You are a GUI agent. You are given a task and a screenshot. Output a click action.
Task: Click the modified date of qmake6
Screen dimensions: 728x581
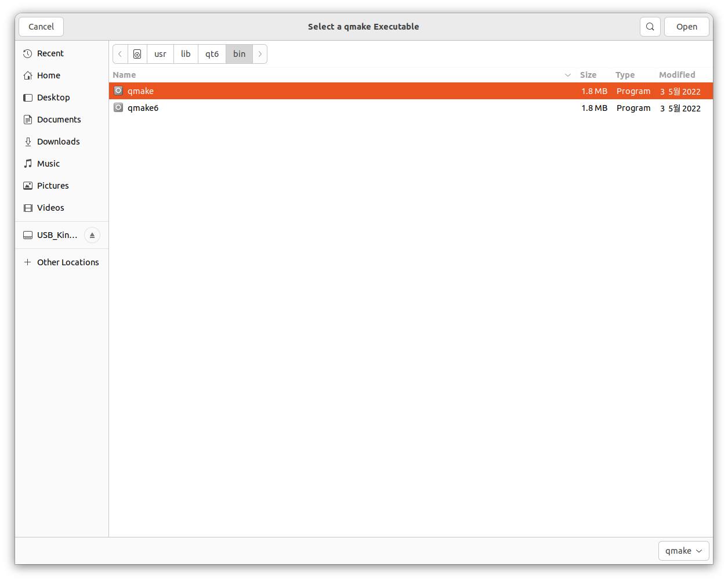click(x=680, y=108)
